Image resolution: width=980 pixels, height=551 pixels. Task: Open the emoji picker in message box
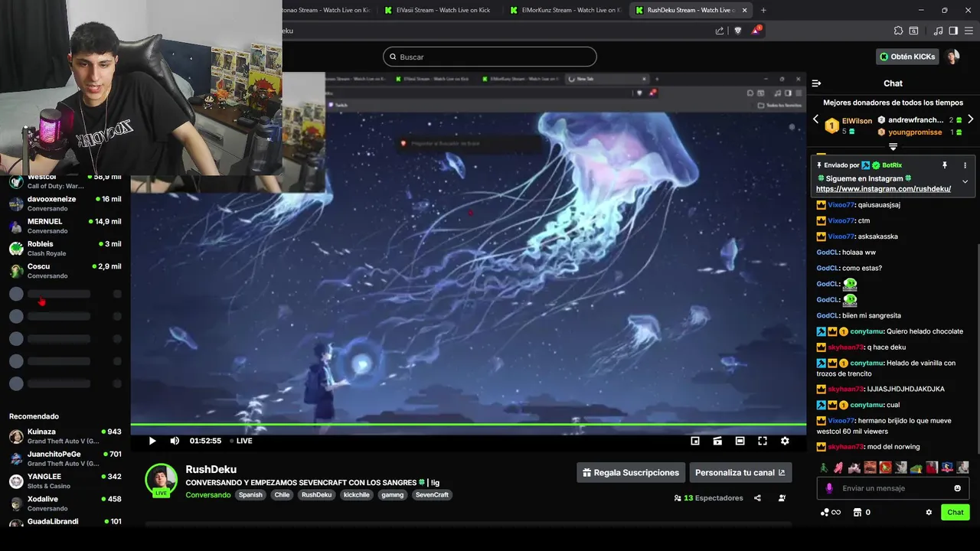pyautogui.click(x=957, y=488)
